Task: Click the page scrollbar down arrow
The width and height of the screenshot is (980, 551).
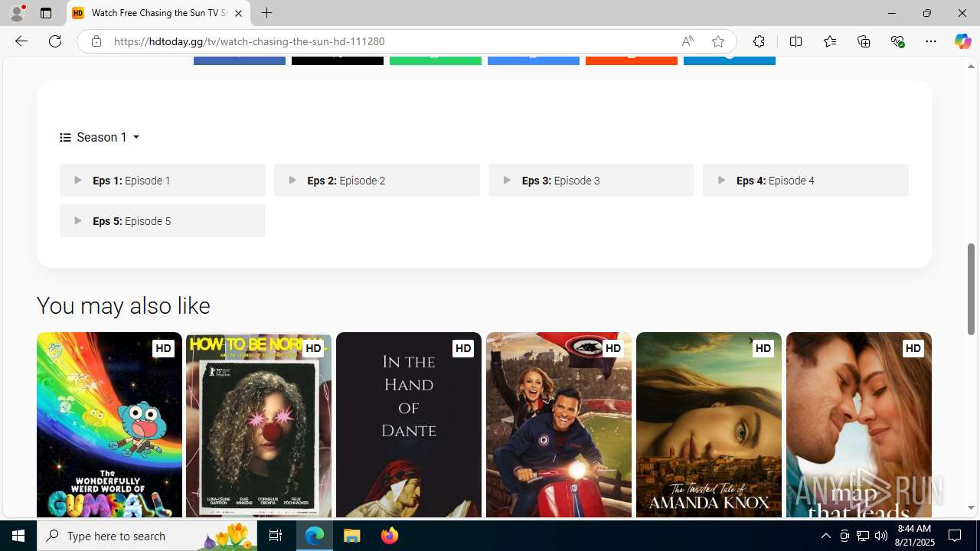Action: [972, 508]
